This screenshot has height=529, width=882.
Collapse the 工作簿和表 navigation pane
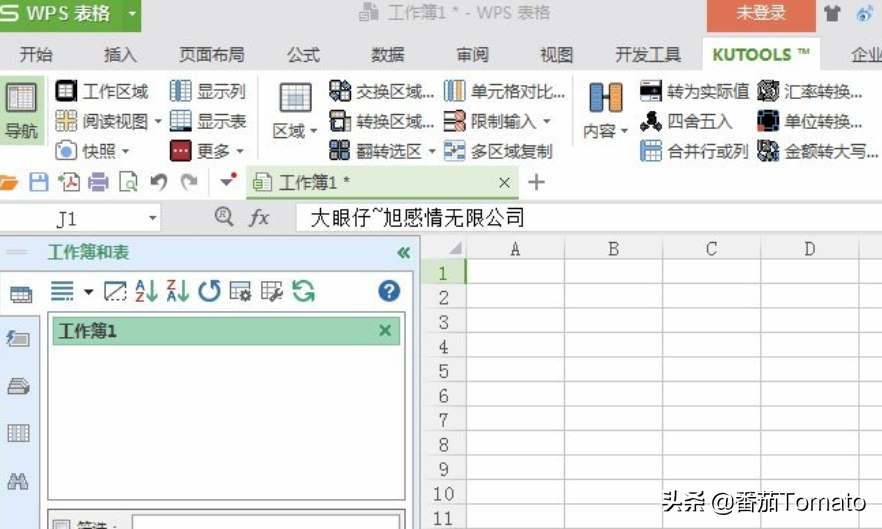coord(404,252)
